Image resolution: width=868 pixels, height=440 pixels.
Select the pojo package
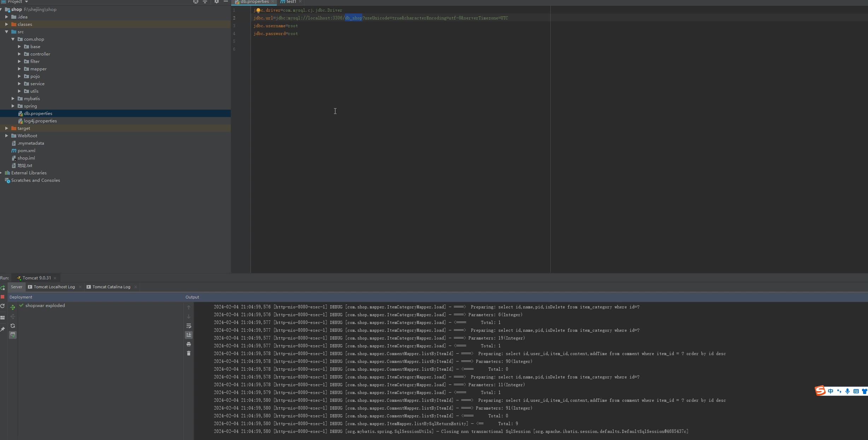point(35,76)
